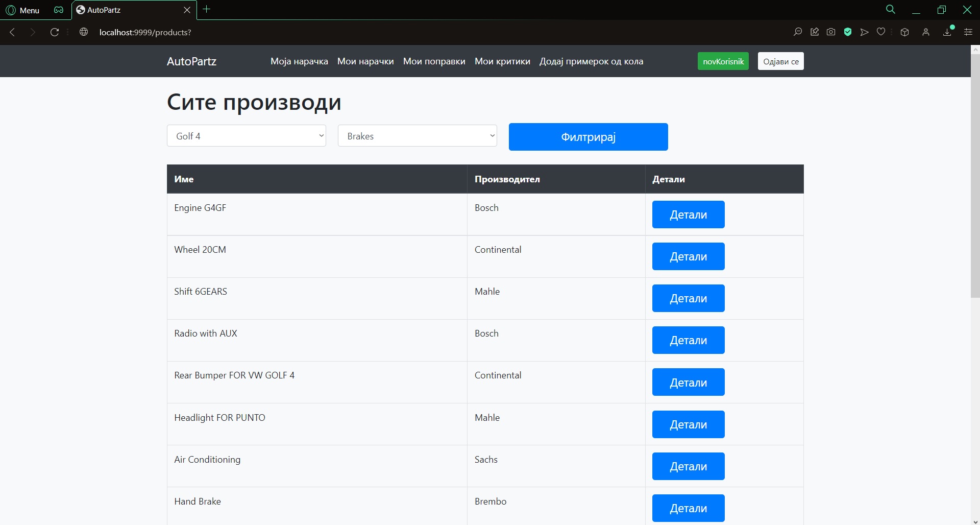980x525 pixels.
Task: Open the new tab plus button
Action: click(x=207, y=9)
